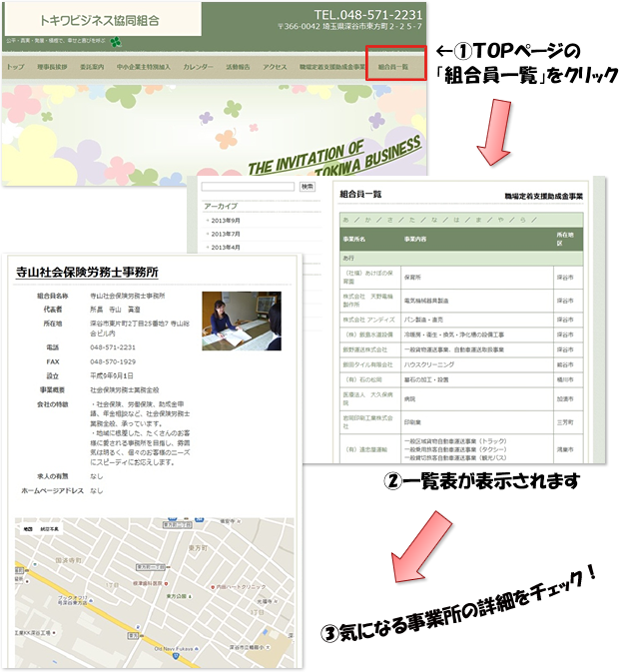Open the 2013年7月 archive link
Image resolution: width=619 pixels, height=672 pixels.
click(x=226, y=234)
